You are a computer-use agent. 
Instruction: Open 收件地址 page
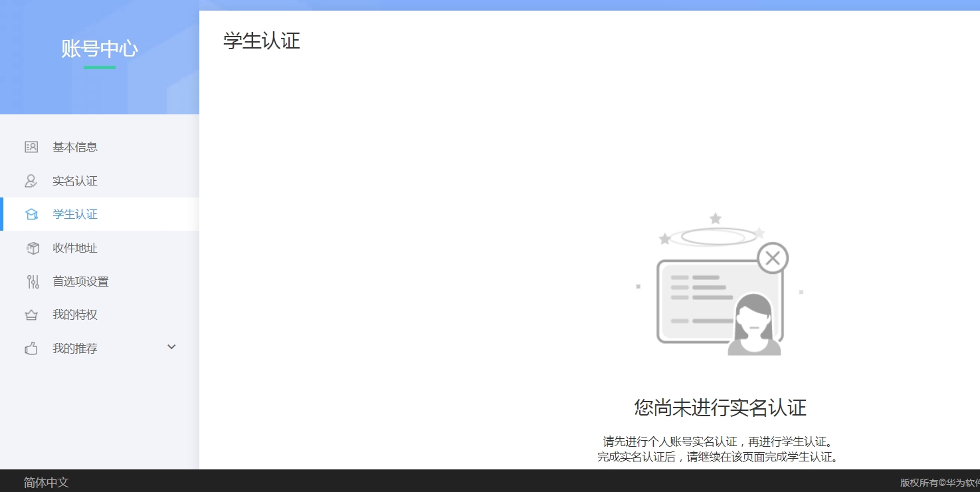point(100,248)
